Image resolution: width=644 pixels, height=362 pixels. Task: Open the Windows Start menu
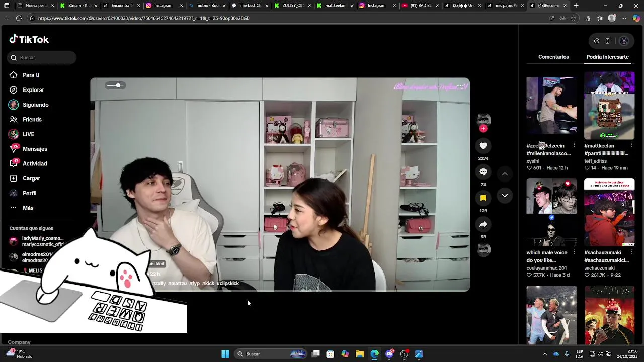[x=225, y=354]
